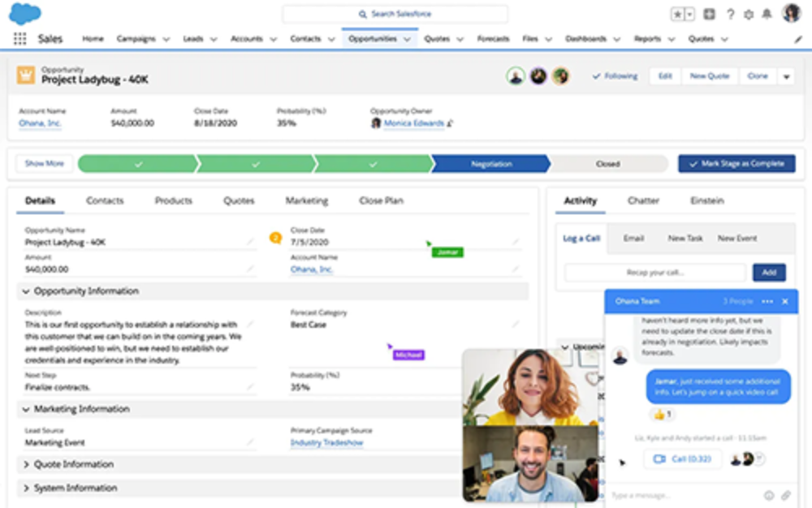The width and height of the screenshot is (812, 508).
Task: Open the Forecasts navigation tab
Action: (x=493, y=39)
